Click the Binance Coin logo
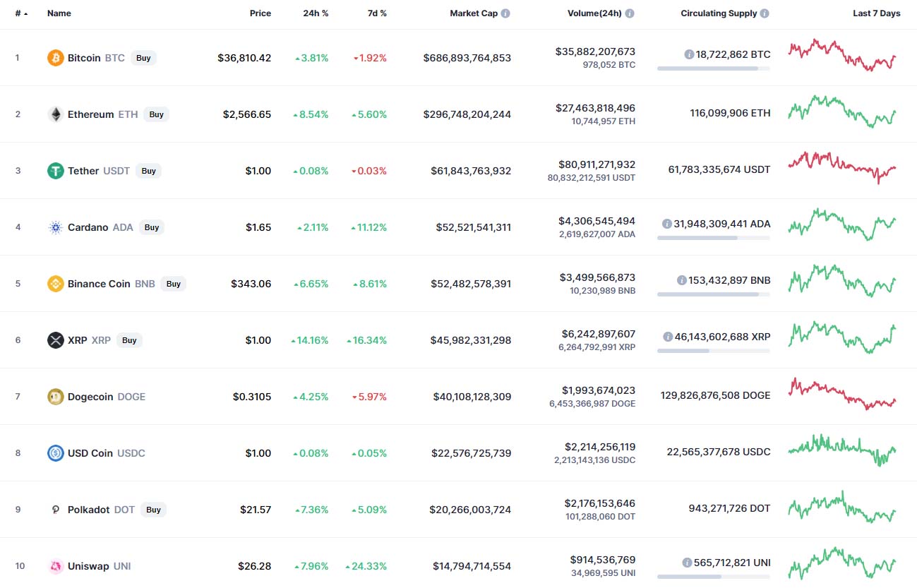The width and height of the screenshot is (917, 588). 55,284
